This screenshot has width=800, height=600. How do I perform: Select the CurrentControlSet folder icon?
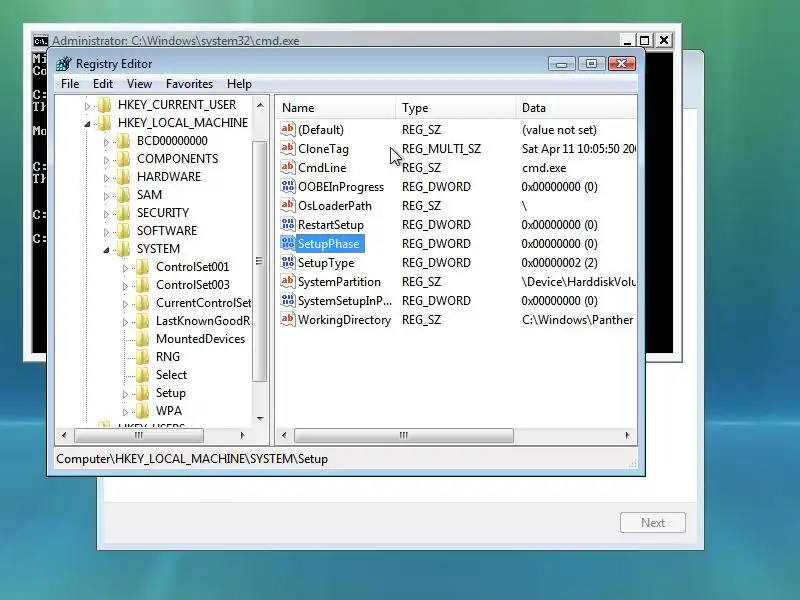click(x=143, y=303)
